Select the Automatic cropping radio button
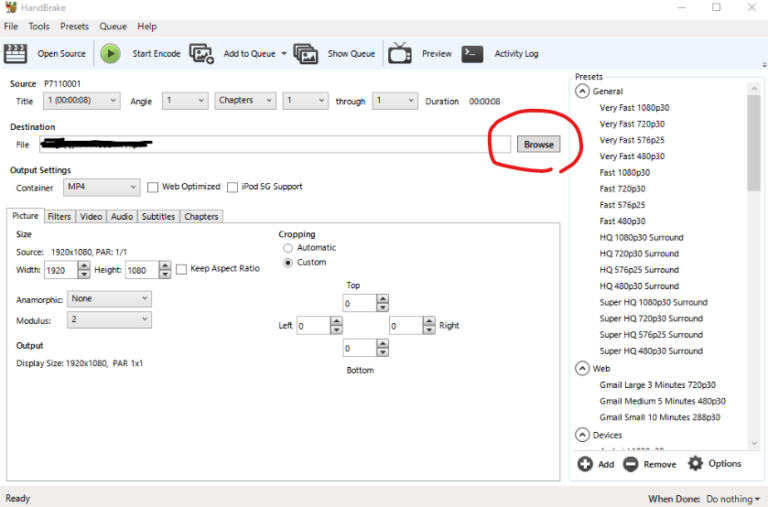This screenshot has height=507, width=768. 288,248
